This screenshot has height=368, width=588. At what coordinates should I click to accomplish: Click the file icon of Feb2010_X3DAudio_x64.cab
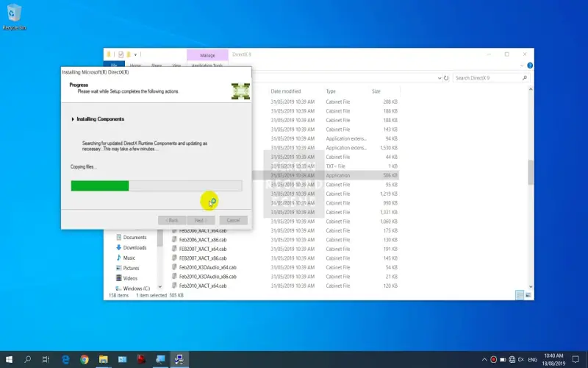point(174,267)
